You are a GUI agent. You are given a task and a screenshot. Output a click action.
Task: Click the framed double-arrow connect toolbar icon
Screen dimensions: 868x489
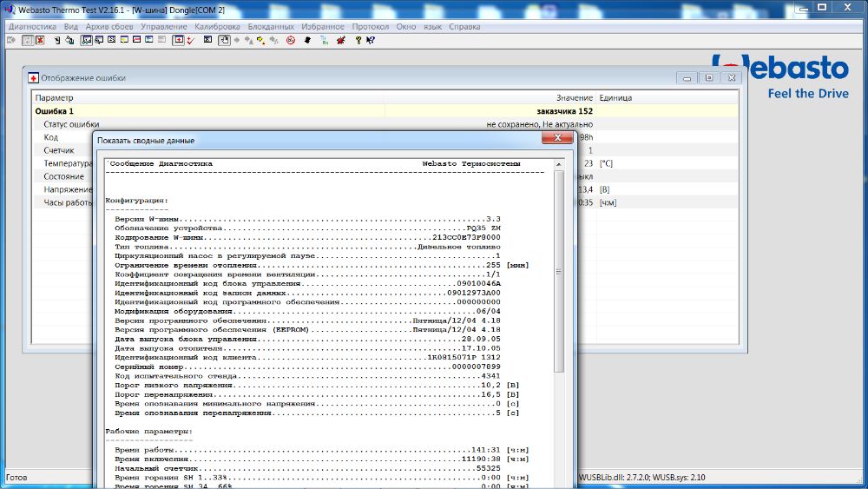27,40
